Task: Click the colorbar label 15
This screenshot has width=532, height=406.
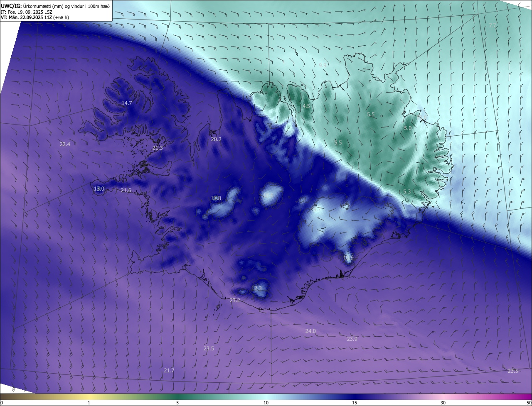Action: [x=355, y=403]
